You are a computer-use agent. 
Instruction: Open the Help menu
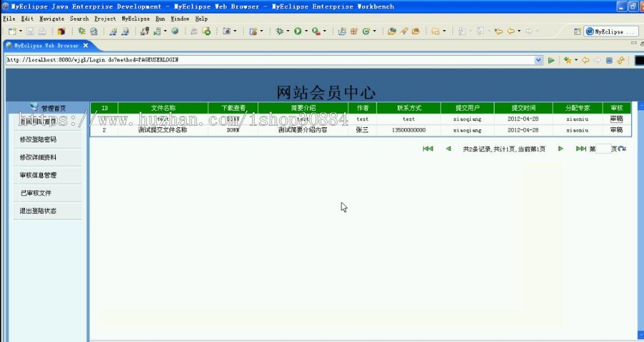(201, 19)
